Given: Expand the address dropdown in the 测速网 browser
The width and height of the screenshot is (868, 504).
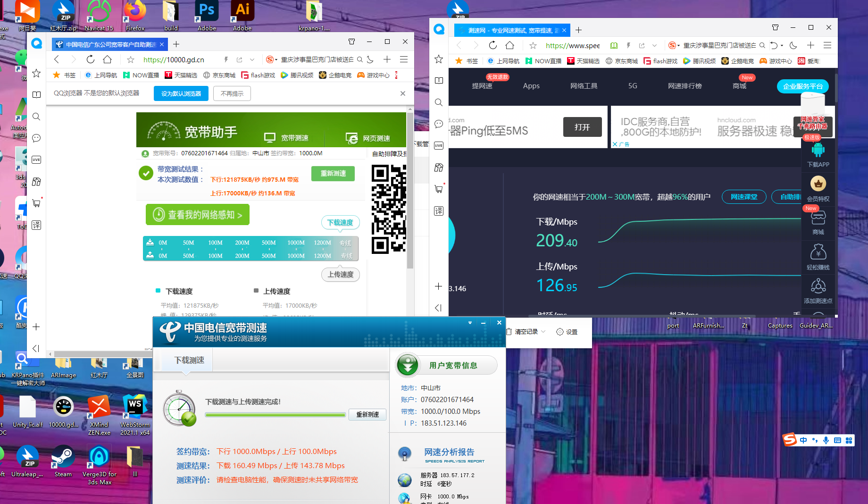Looking at the screenshot, I should pyautogui.click(x=655, y=45).
